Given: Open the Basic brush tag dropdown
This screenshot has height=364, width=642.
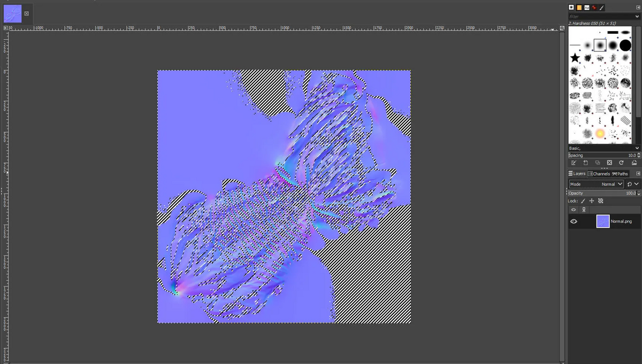Looking at the screenshot, I should [637, 148].
